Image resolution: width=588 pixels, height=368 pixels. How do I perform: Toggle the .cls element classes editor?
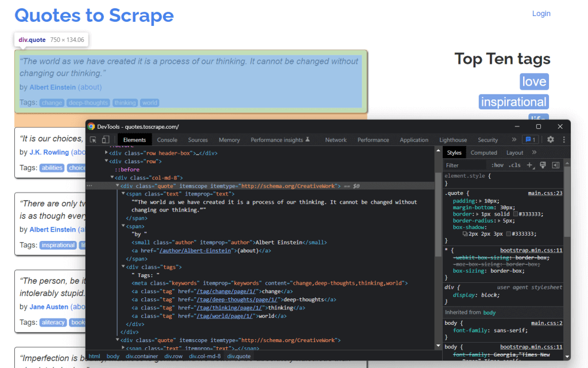coord(514,165)
